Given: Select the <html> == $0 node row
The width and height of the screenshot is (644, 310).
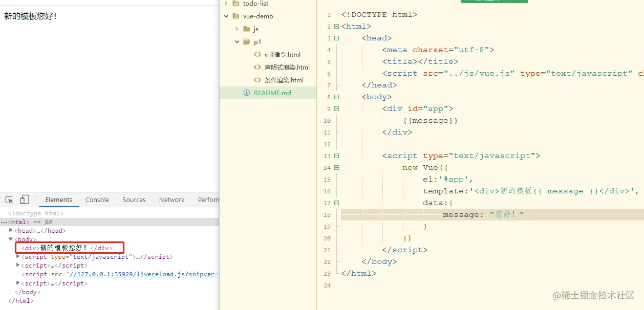Looking at the screenshot, I should click(110, 222).
